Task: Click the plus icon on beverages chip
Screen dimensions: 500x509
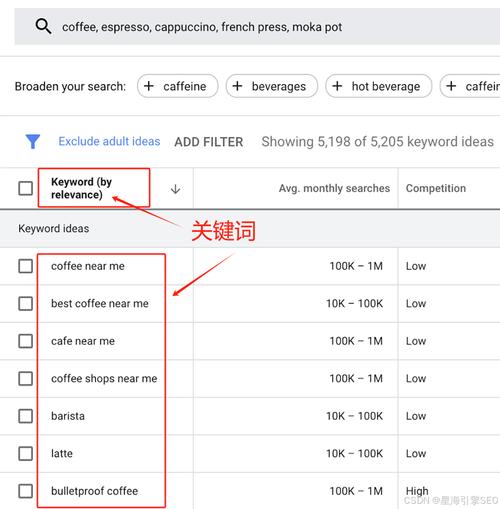Action: (x=237, y=86)
